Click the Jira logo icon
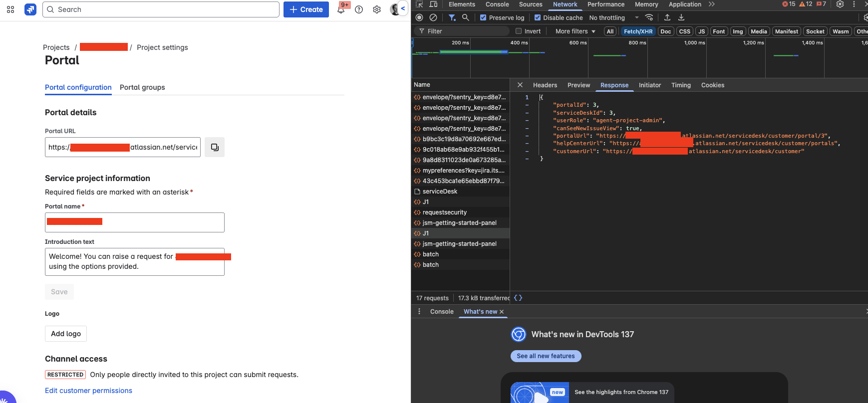 [x=30, y=9]
